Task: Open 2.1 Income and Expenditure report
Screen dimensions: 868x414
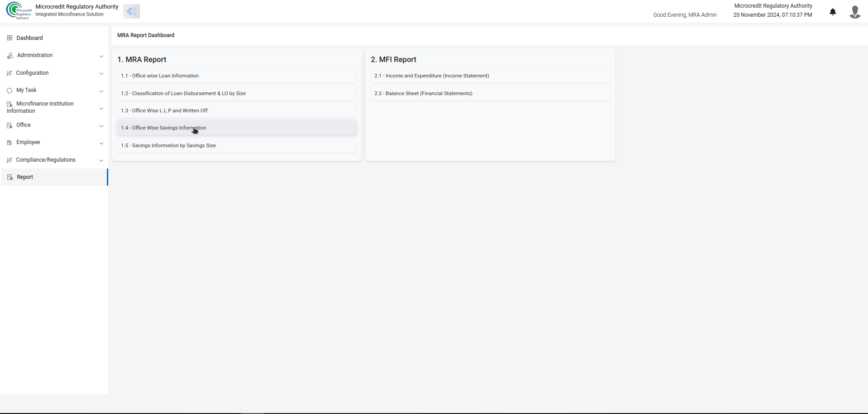Action: [490, 76]
